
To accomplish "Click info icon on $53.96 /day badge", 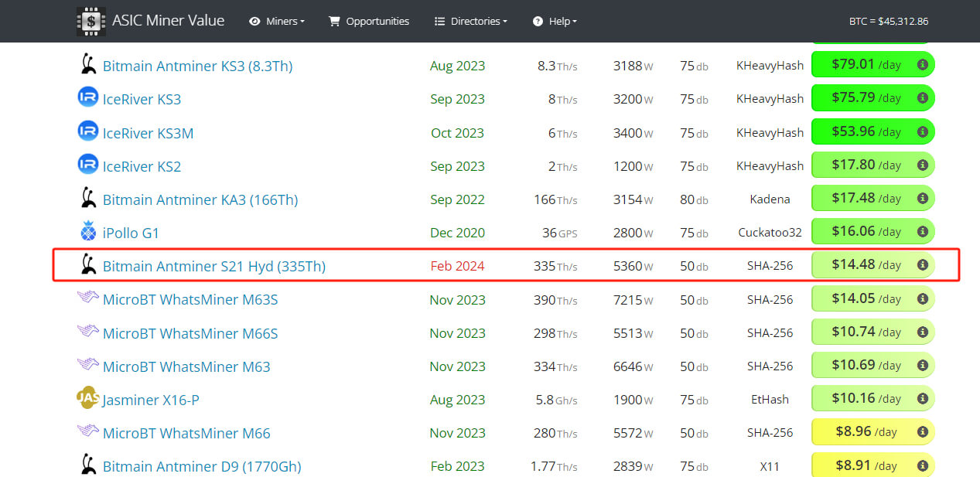I will tap(922, 132).
